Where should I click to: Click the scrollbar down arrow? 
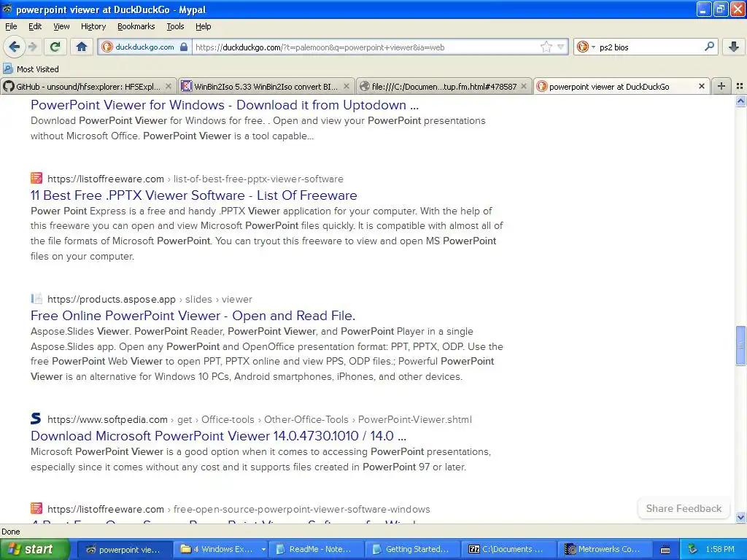coord(740,517)
